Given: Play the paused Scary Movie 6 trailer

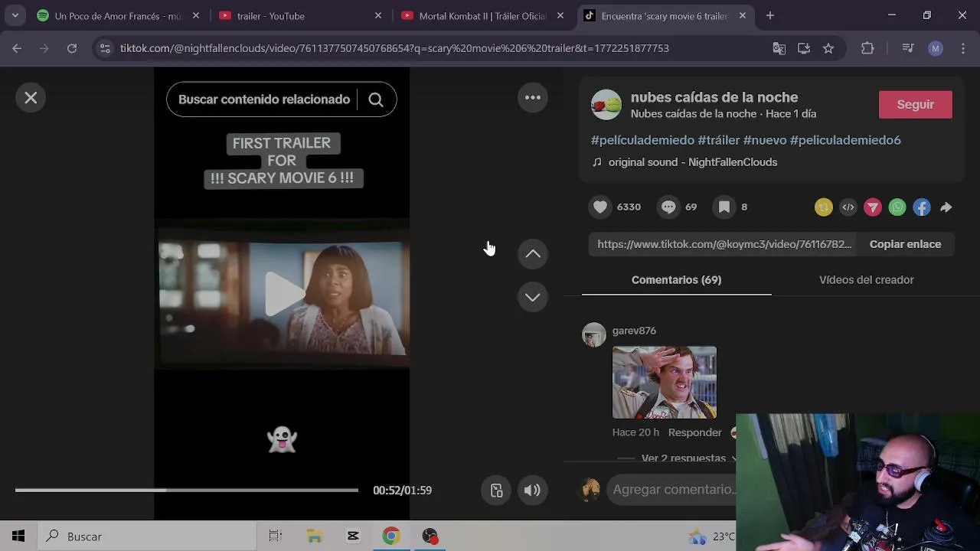Looking at the screenshot, I should tap(283, 294).
